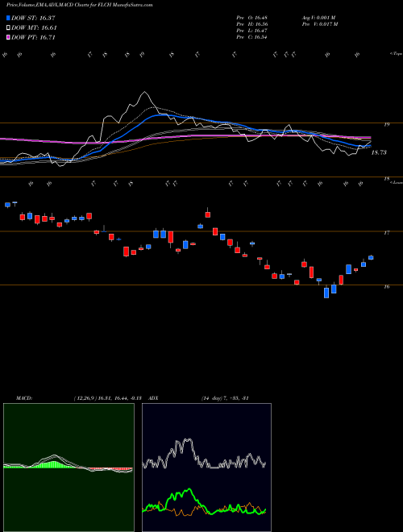Click the 19 axis label on EMA chart
This screenshot has width=403, height=532.
[386, 125]
